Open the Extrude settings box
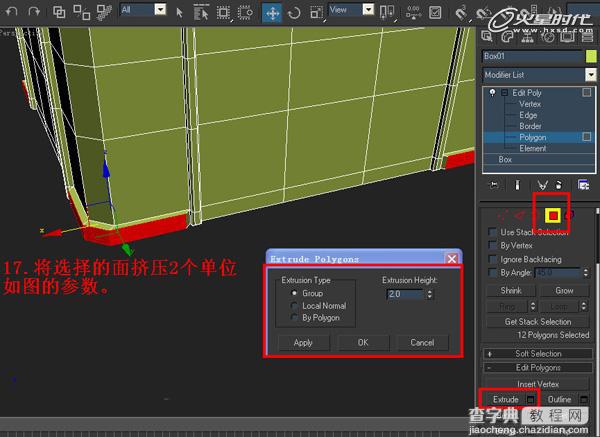Image resolution: width=600 pixels, height=437 pixels. 531,399
